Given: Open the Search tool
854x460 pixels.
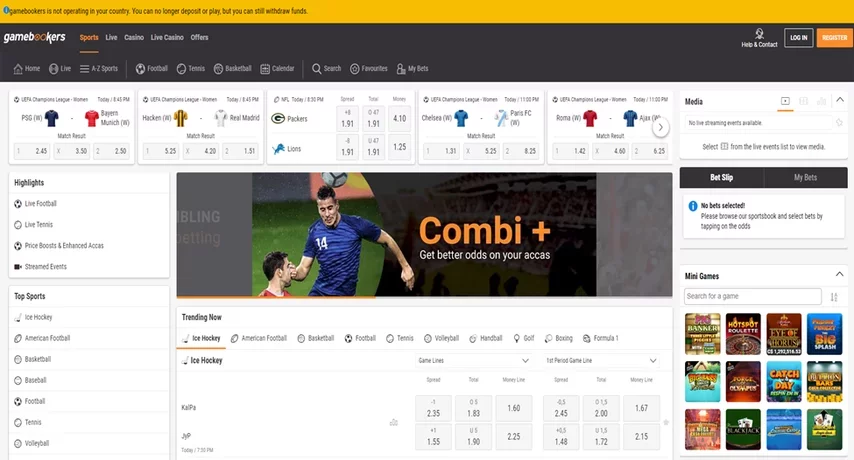Looking at the screenshot, I should tap(326, 69).
